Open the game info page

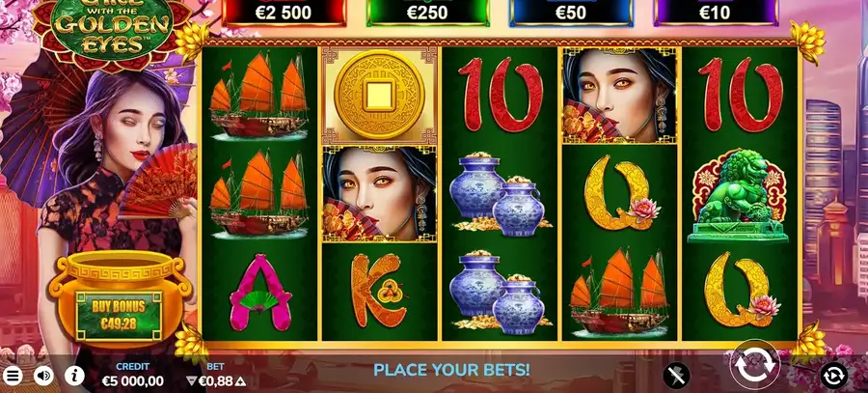pyautogui.click(x=74, y=376)
